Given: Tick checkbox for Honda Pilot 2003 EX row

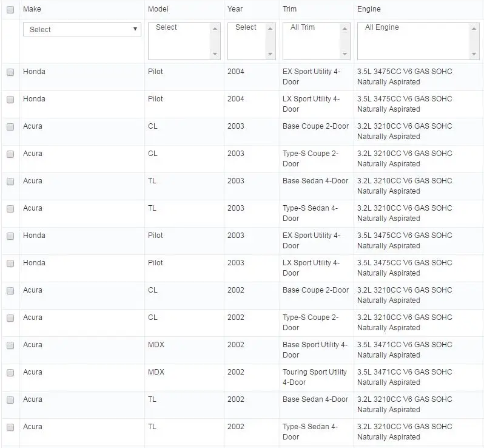Looking at the screenshot, I should click(10, 236).
